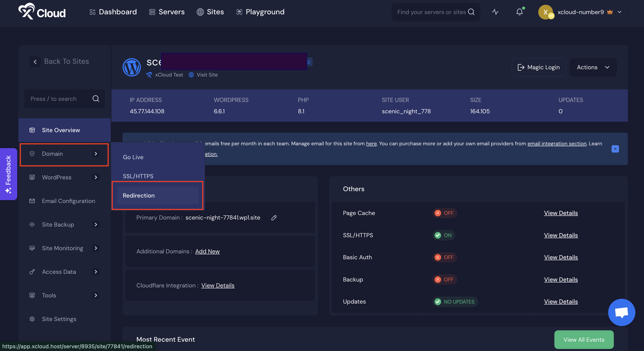Open the activity pulse icon
The image size is (644, 351).
click(495, 12)
